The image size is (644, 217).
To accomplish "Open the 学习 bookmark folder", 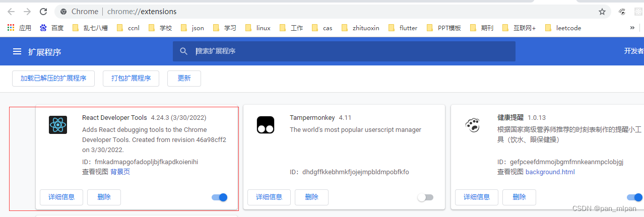I will click(225, 28).
